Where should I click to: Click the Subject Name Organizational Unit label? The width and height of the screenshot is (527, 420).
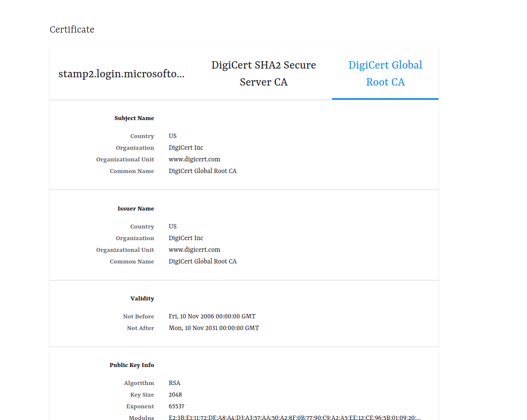click(125, 159)
